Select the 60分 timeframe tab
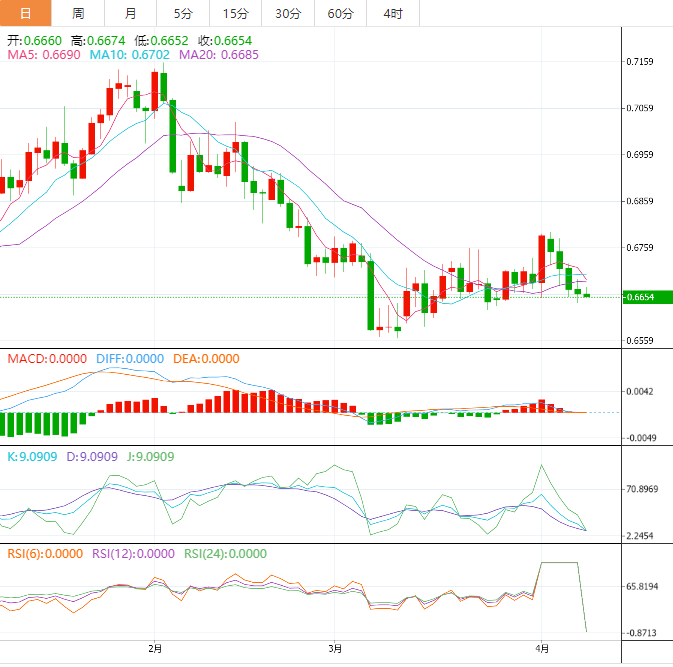The height and width of the screenshot is (667, 673). (340, 13)
